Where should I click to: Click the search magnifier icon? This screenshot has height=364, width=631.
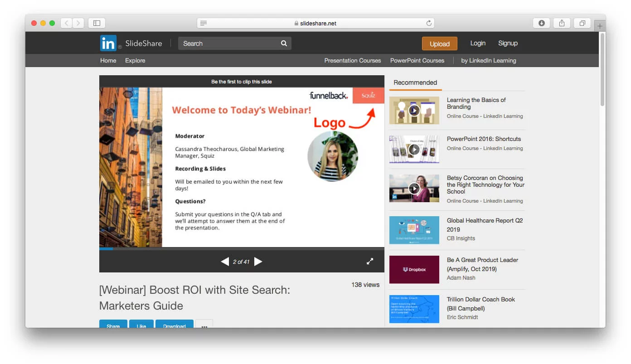coord(284,44)
